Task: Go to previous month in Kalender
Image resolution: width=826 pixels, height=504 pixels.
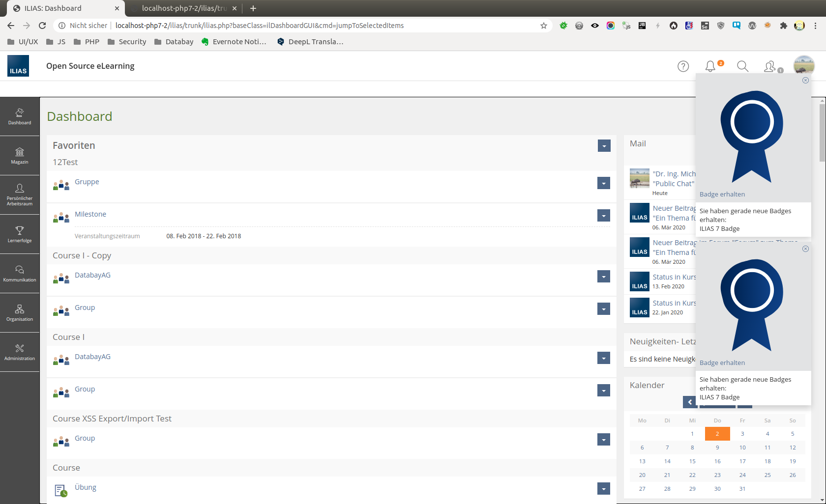Action: coord(690,402)
